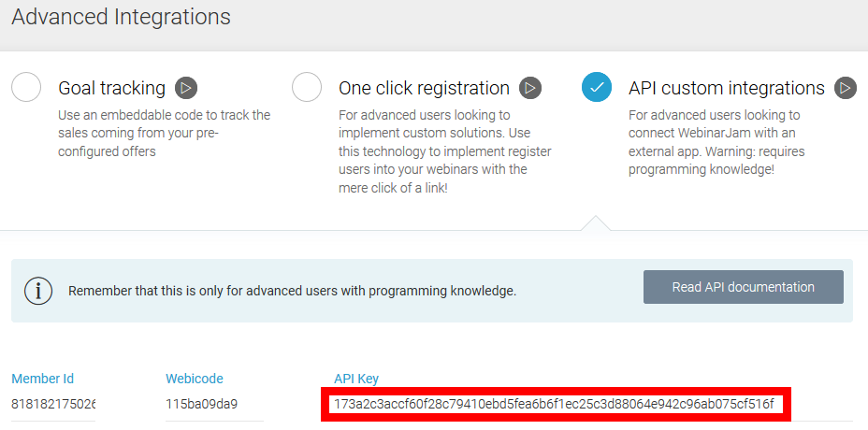Click the Member Id label
Viewport: 868px width, 430px height.
pos(42,379)
